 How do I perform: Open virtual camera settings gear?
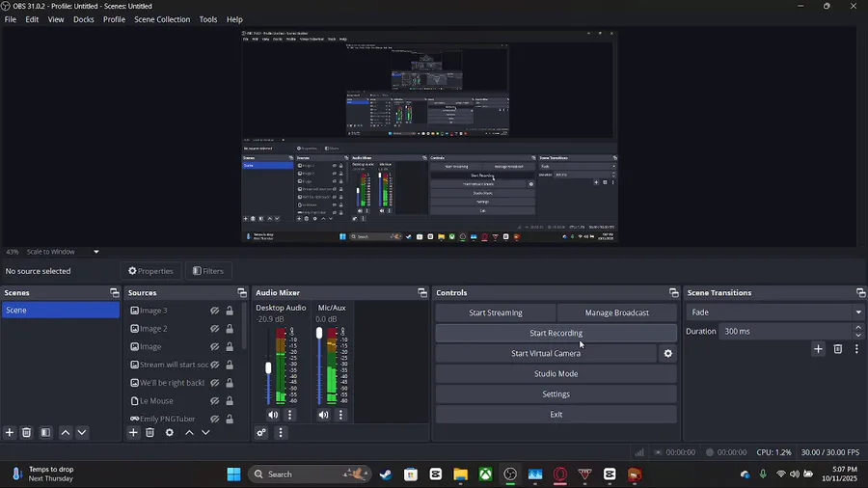tap(668, 354)
